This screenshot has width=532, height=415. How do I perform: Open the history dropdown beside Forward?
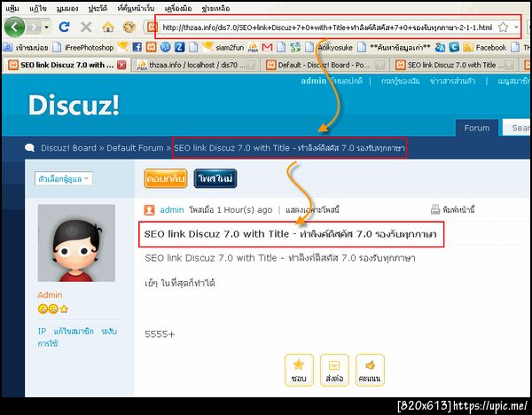click(x=46, y=27)
